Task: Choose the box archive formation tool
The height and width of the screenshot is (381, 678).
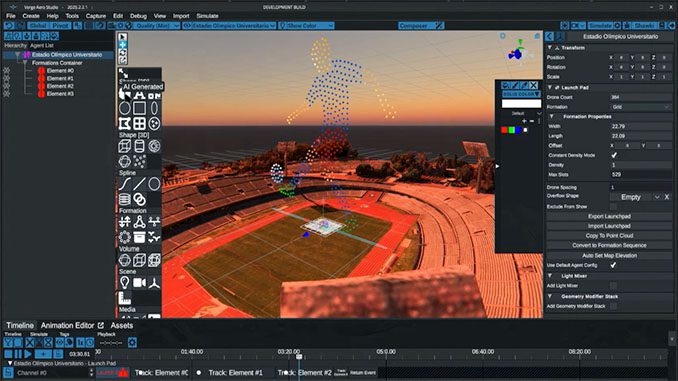Action: pyautogui.click(x=139, y=237)
